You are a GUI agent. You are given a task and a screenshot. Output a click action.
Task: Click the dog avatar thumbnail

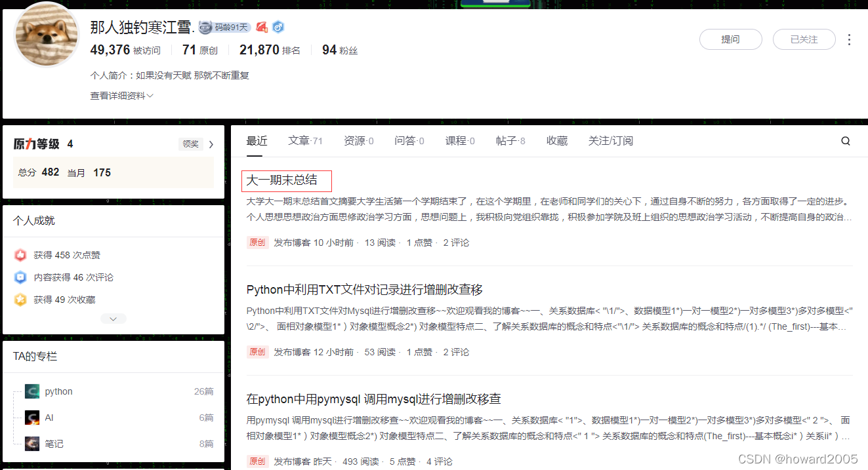46,34
